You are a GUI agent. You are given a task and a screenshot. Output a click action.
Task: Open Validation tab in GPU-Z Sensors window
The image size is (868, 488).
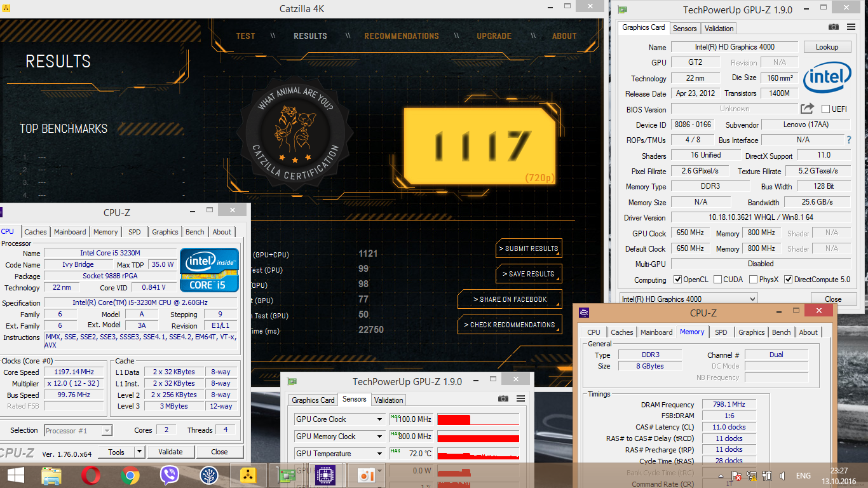[388, 400]
